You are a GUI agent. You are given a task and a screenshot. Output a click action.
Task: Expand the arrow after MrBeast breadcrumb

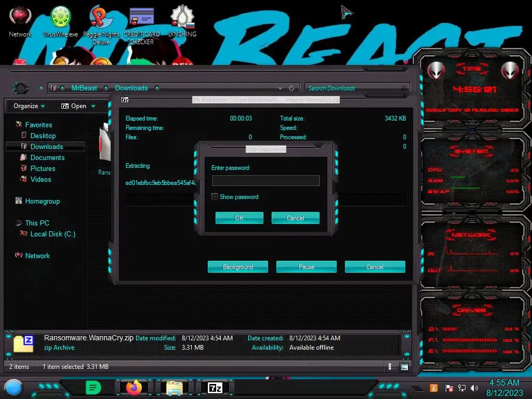(106, 88)
